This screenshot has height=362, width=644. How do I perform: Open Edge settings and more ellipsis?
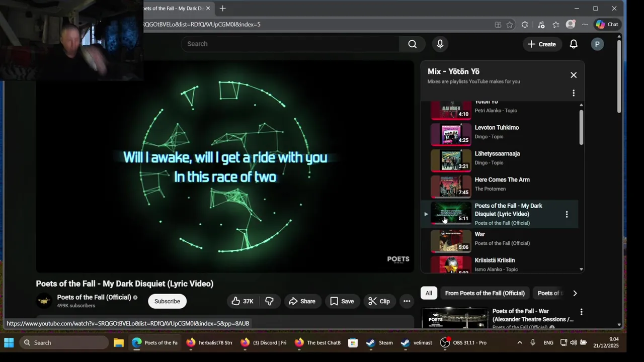pyautogui.click(x=585, y=24)
